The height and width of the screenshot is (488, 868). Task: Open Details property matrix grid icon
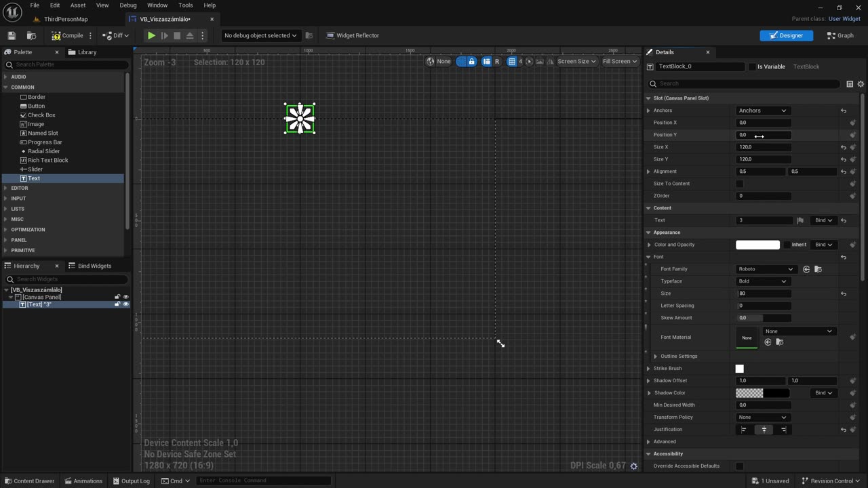pos(850,84)
